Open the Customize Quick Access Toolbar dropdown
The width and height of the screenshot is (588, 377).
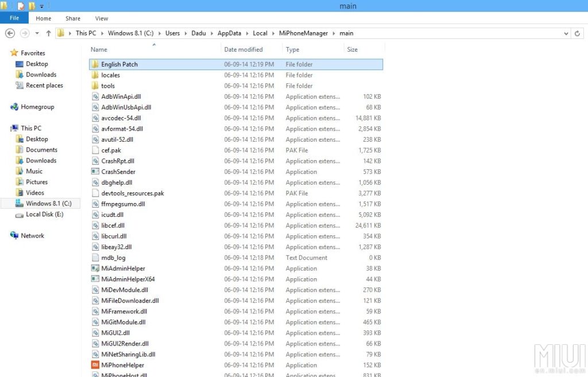tap(42, 6)
